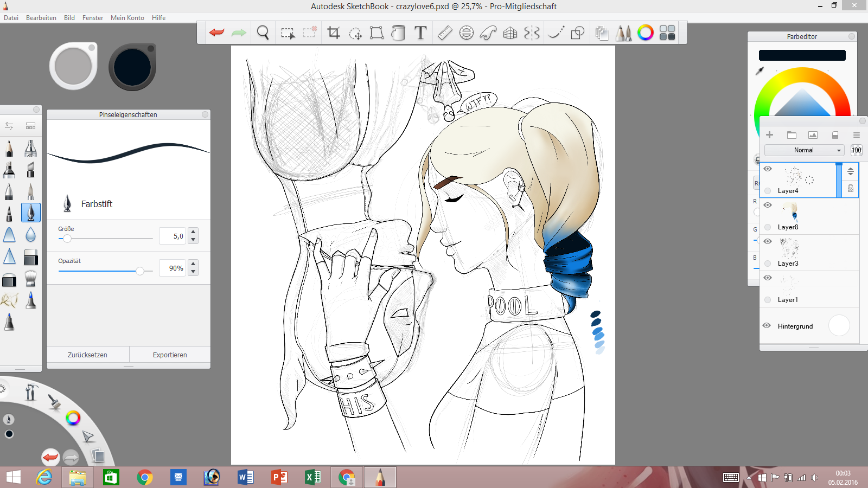Screen dimensions: 868x488
Task: Click the Größe value field 5,0
Action: click(173, 236)
